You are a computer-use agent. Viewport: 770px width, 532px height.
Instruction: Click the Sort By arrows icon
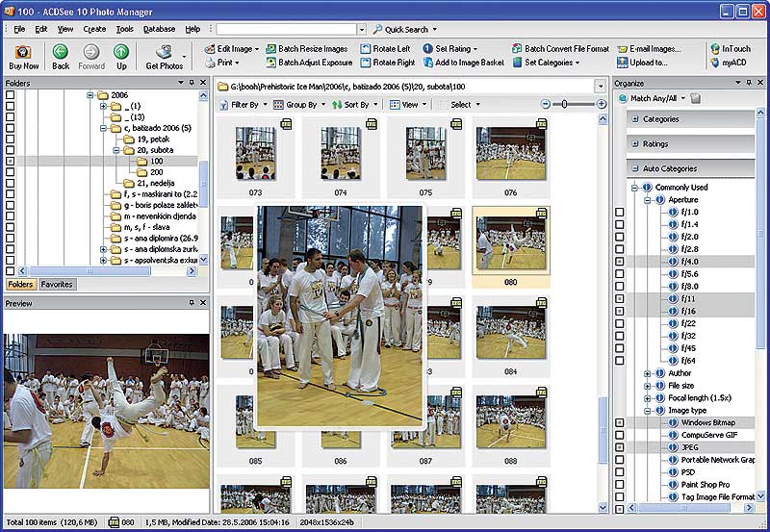point(337,105)
